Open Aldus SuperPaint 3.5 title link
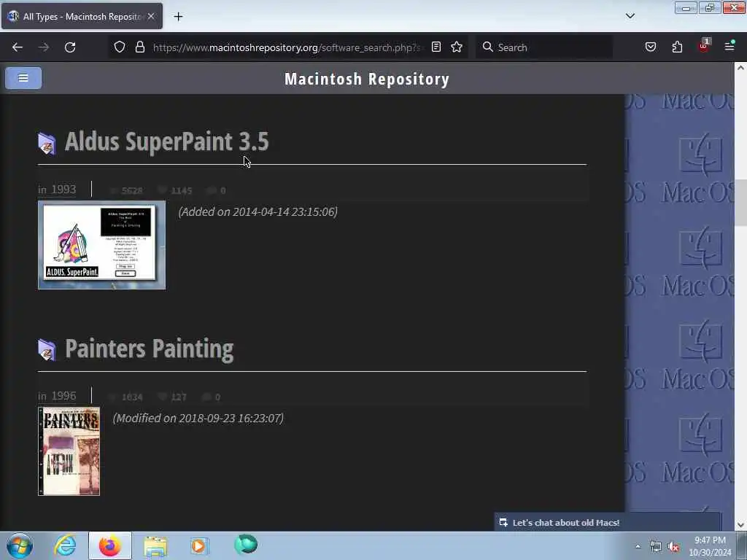Image resolution: width=747 pixels, height=560 pixels. (167, 141)
